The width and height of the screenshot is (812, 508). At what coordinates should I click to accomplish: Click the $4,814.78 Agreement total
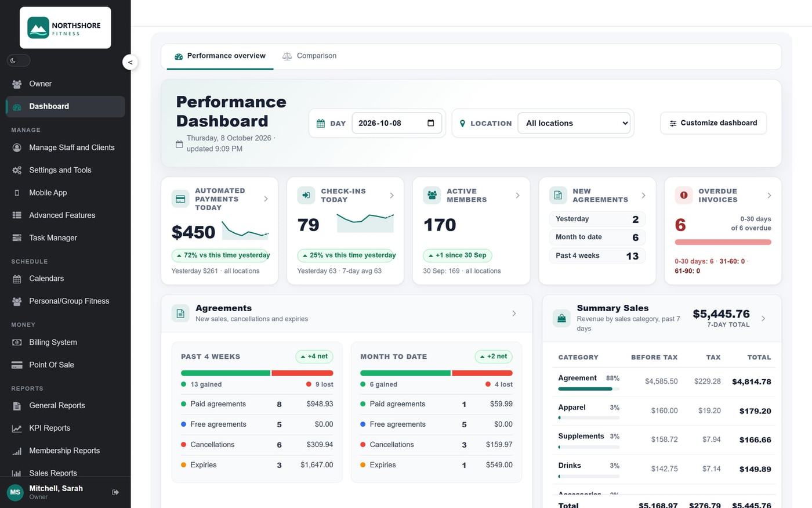point(752,382)
